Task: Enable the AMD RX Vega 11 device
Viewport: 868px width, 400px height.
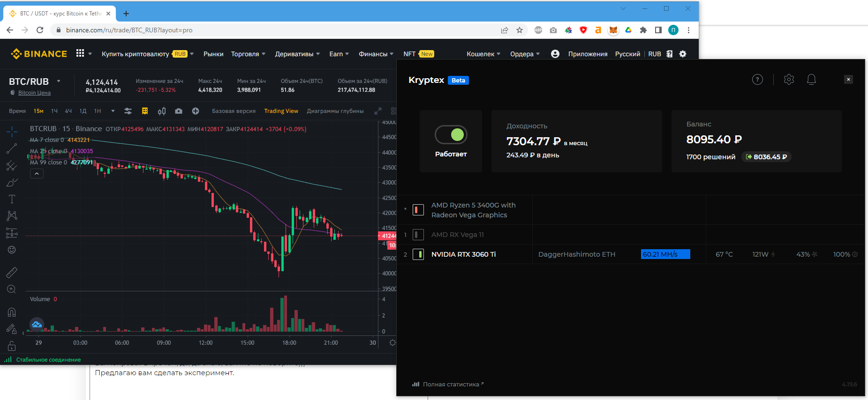Action: coord(418,235)
